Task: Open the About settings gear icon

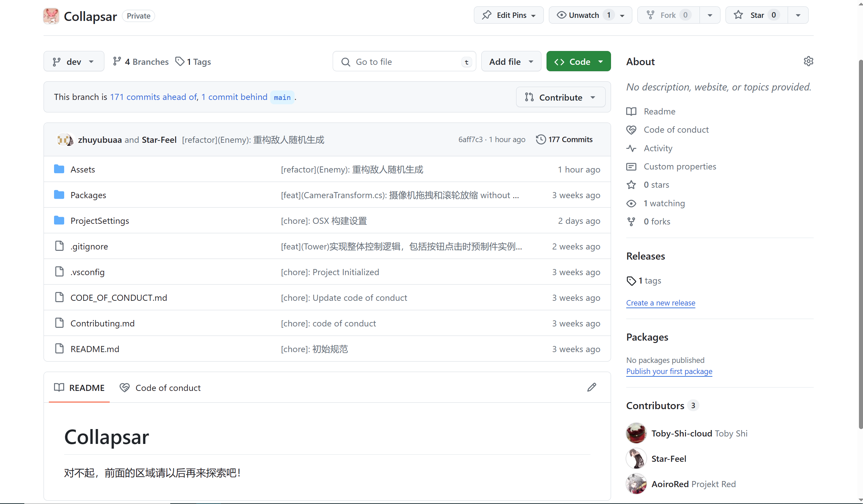Action: (x=809, y=61)
